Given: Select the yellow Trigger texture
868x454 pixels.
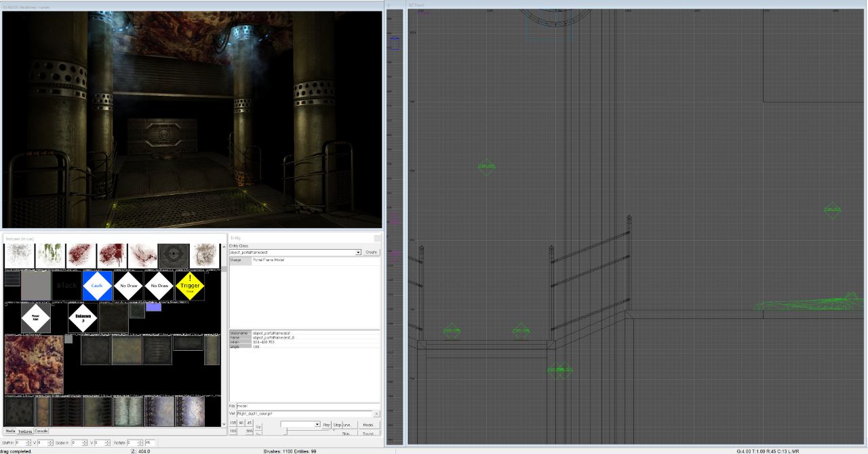Looking at the screenshot, I should click(190, 286).
